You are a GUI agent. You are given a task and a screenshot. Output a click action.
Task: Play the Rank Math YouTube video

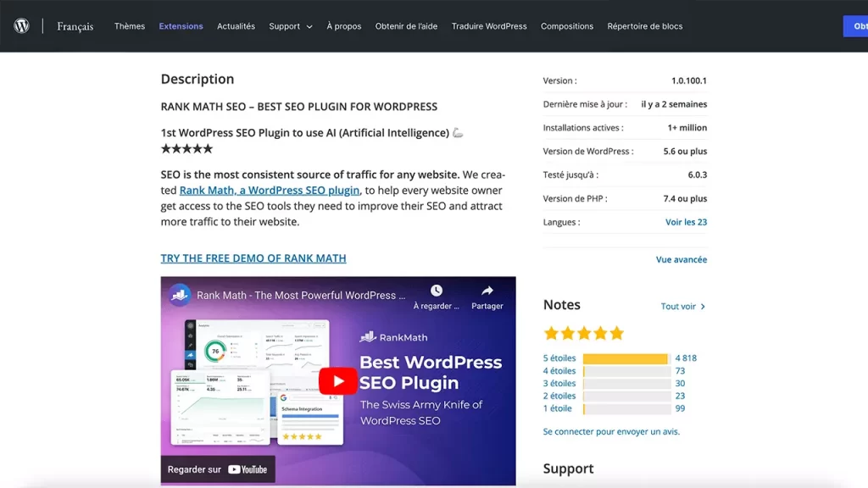(337, 381)
